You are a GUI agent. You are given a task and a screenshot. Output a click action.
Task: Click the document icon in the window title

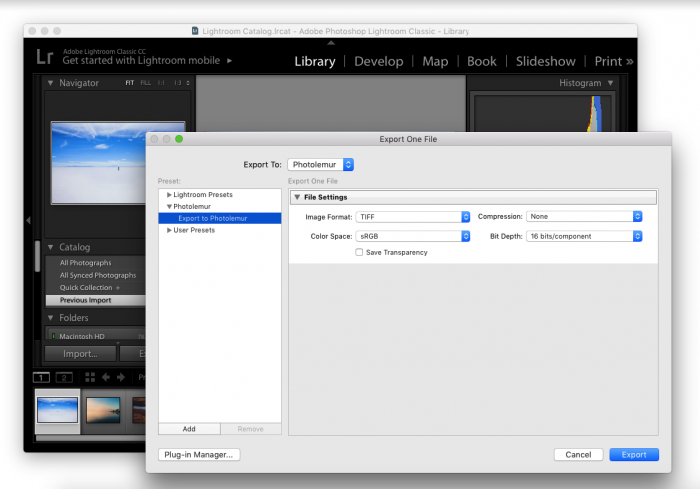(x=195, y=31)
